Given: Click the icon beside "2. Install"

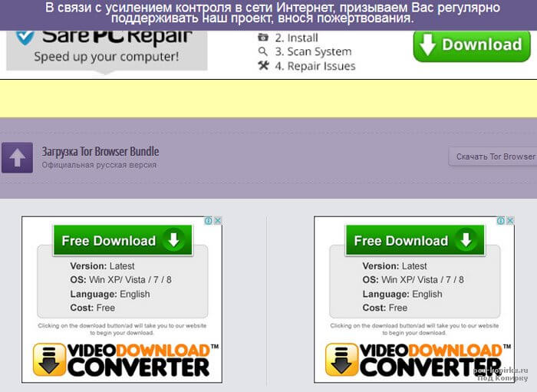Looking at the screenshot, I should click(263, 38).
